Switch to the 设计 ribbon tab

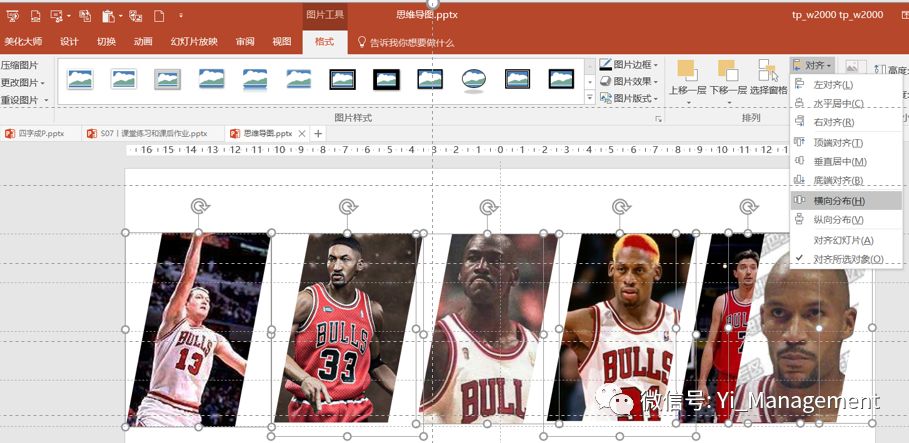69,42
